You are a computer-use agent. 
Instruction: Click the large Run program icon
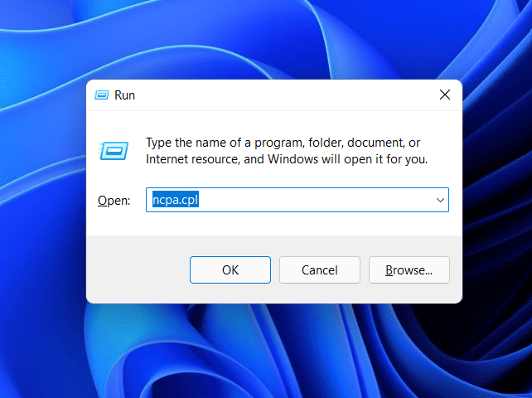(114, 150)
